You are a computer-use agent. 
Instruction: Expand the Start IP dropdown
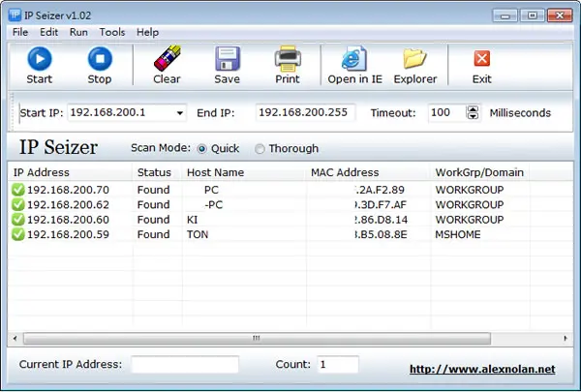(180, 113)
